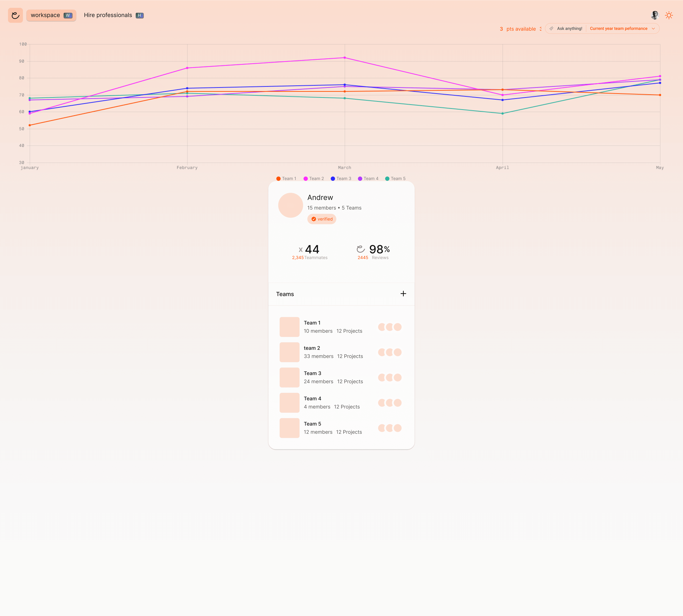Open Team 3's square thumbnail
Screen dimensions: 683x616
[x=290, y=377]
